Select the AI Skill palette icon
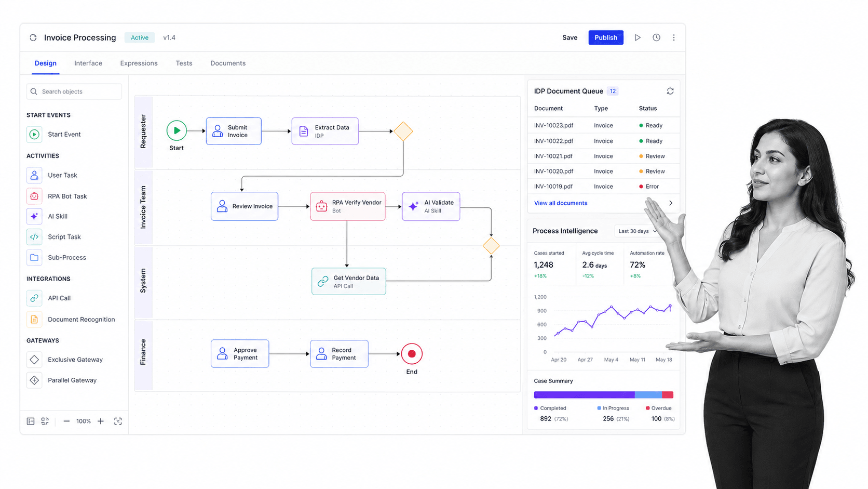The height and width of the screenshot is (489, 868). [34, 216]
